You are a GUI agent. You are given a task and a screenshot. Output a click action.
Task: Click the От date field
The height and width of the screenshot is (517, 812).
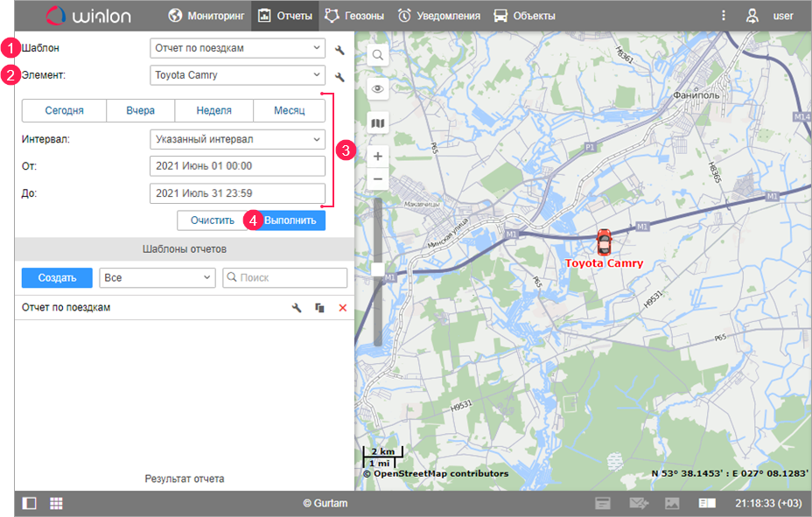(x=237, y=166)
